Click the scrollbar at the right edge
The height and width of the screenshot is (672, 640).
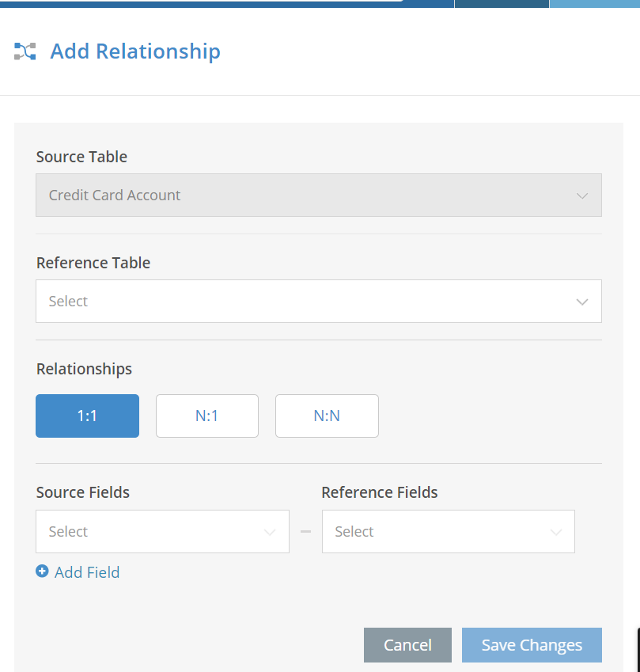click(637, 649)
